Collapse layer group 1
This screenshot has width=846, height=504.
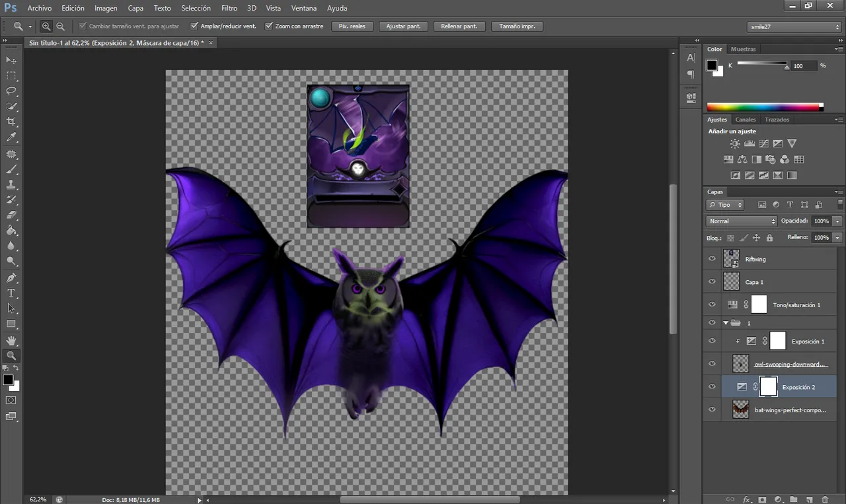point(726,323)
